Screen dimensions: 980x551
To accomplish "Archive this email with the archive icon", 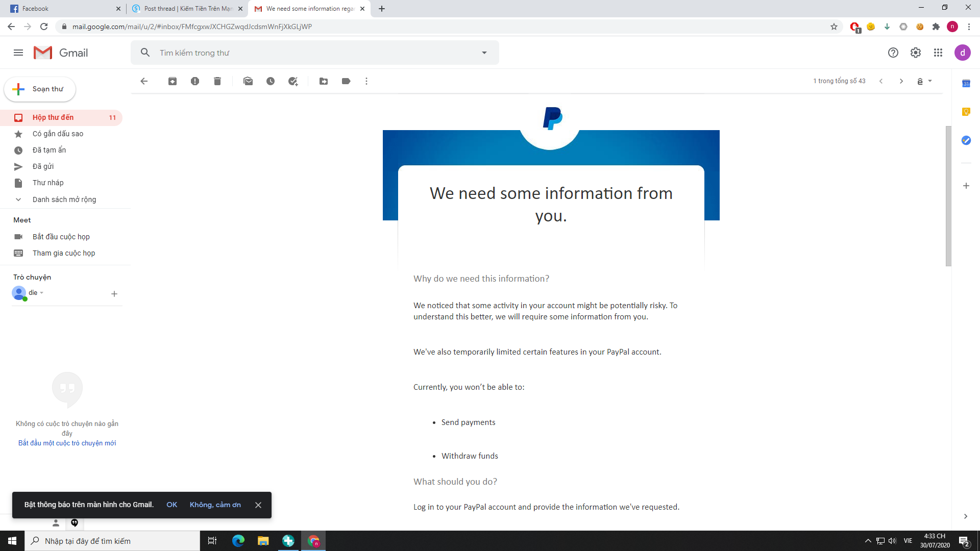I will click(x=173, y=81).
